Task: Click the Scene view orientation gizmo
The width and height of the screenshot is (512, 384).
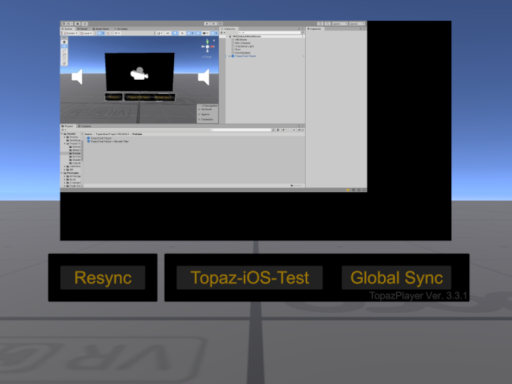Action: [x=207, y=47]
